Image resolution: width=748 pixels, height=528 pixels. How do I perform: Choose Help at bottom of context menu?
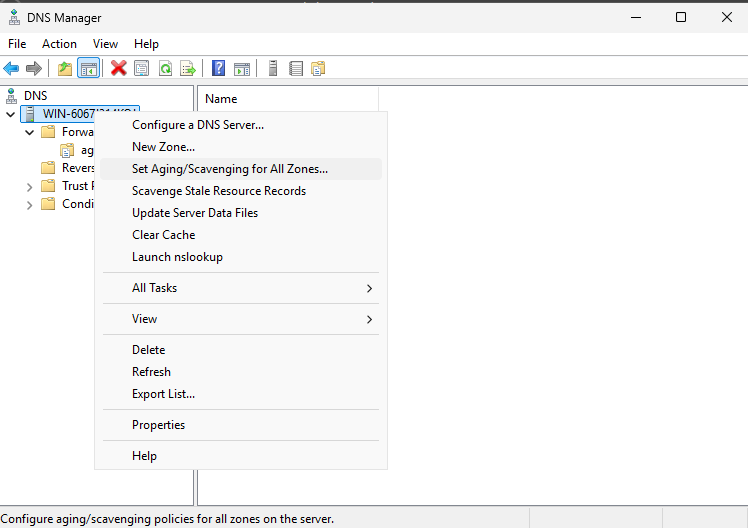click(x=241, y=456)
